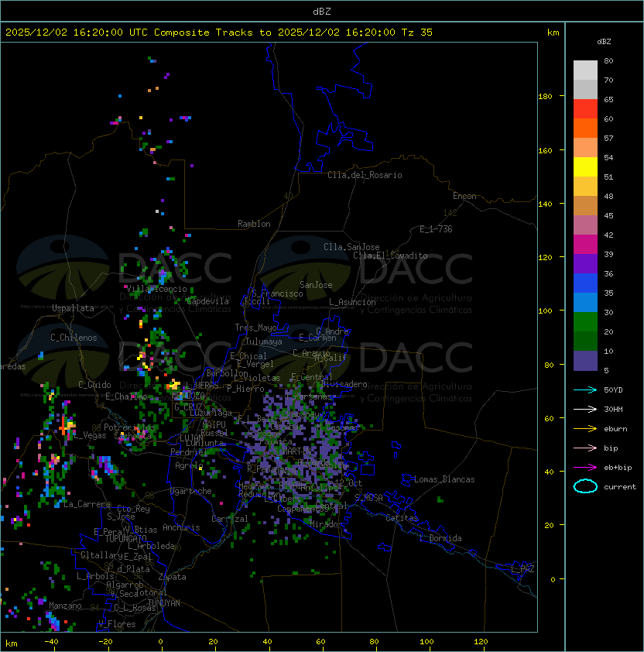The height and width of the screenshot is (652, 644).
Task: Click the 'Encon' map label
Action: (464, 196)
